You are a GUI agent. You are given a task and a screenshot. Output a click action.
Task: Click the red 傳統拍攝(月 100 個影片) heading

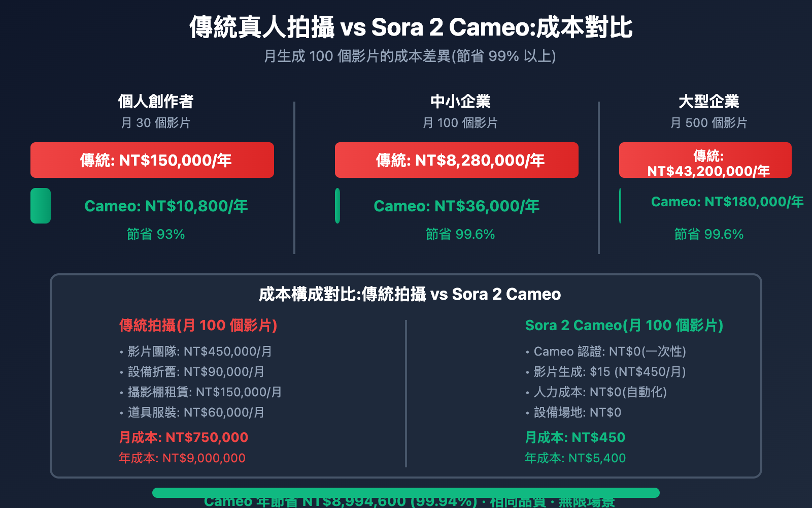198,325
